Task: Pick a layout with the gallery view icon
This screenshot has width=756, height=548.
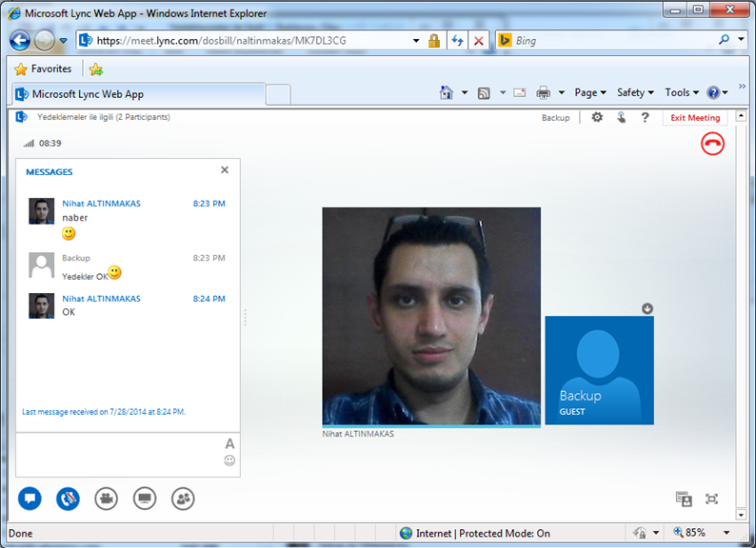Action: click(684, 499)
